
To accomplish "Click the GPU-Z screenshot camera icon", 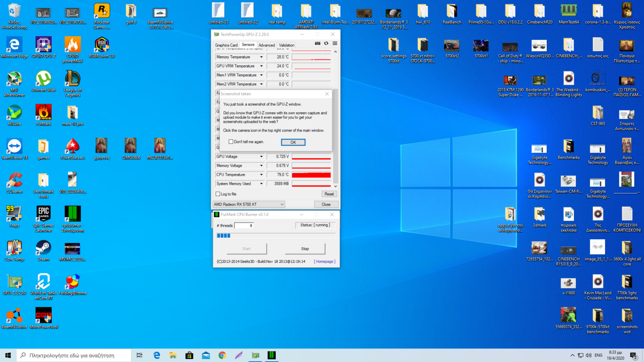I will click(317, 44).
